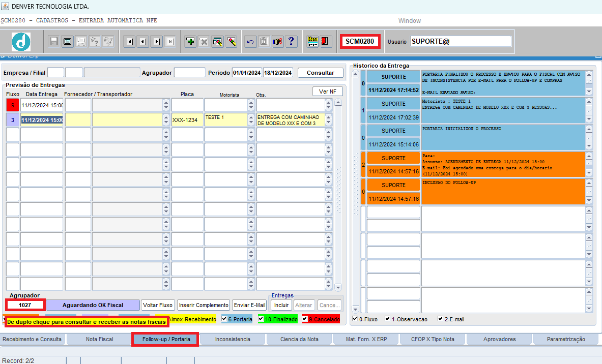Click the Incluir button under Entregas
The width and height of the screenshot is (602, 364).
click(x=281, y=306)
